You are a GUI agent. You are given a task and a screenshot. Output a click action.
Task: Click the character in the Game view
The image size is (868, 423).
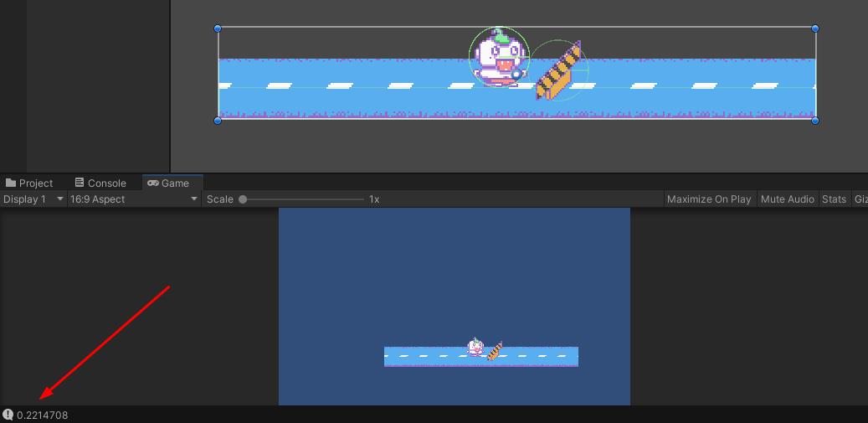tap(475, 347)
